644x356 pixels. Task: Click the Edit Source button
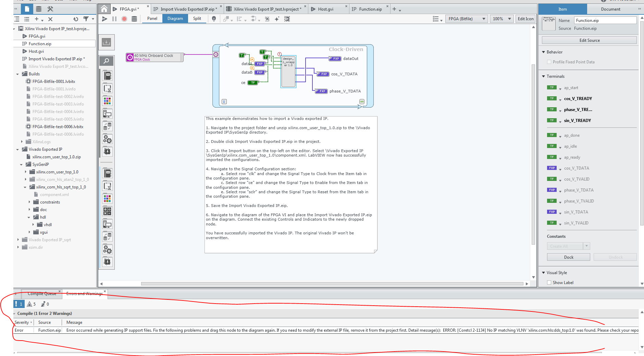(589, 40)
